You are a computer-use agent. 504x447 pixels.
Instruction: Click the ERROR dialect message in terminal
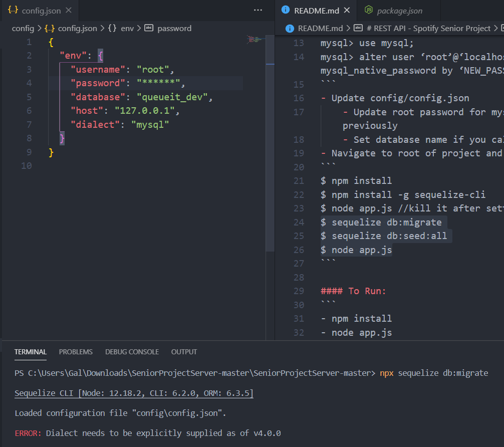click(x=148, y=433)
